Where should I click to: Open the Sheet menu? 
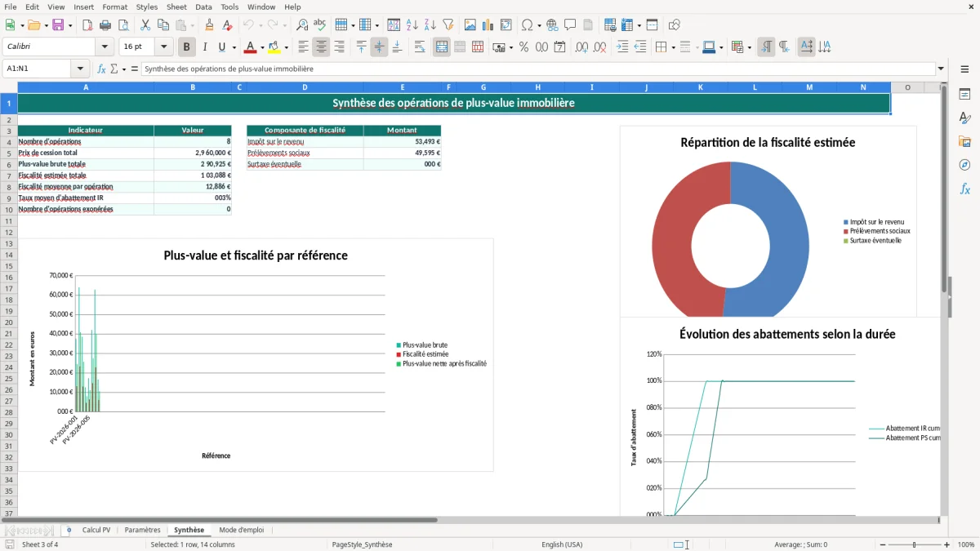pyautogui.click(x=176, y=7)
